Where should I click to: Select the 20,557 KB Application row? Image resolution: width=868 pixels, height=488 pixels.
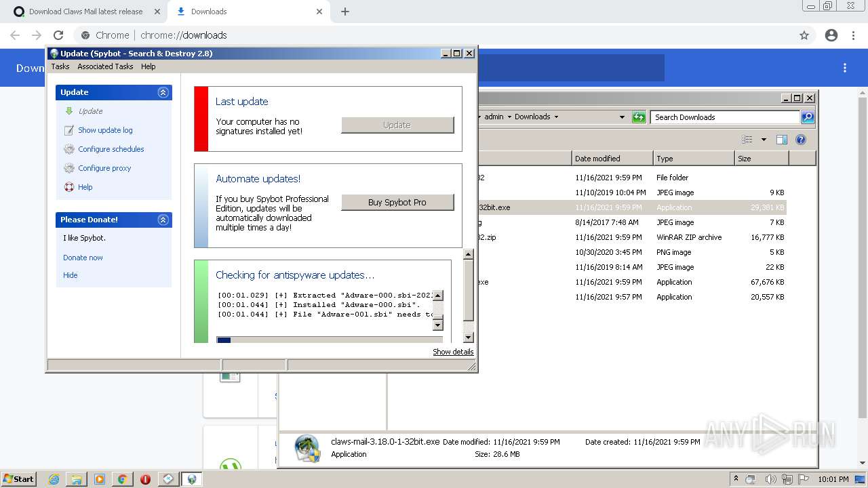pos(632,297)
